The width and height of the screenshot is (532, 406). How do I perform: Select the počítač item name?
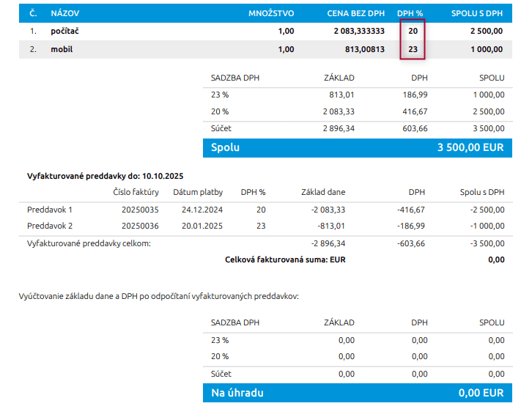pyautogui.click(x=66, y=32)
